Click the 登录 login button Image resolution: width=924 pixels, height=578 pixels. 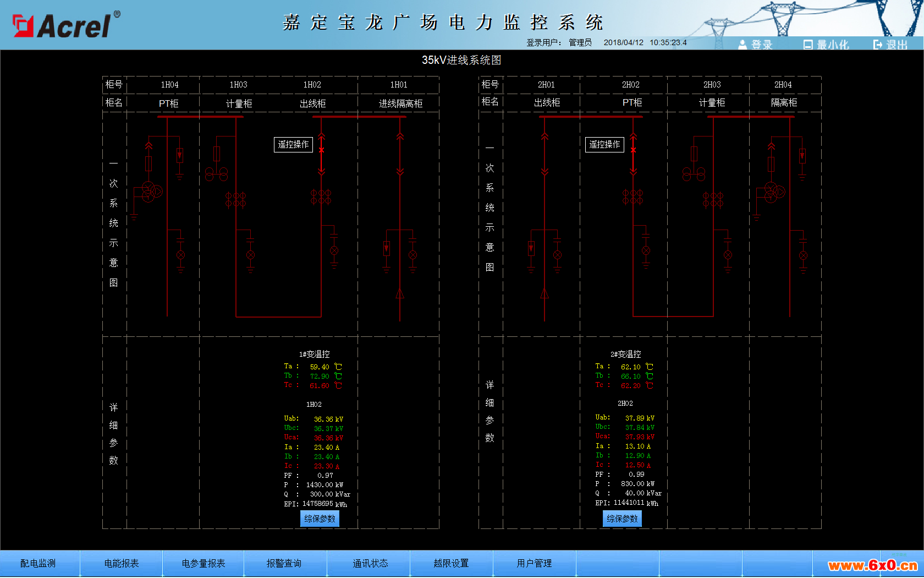pos(755,45)
